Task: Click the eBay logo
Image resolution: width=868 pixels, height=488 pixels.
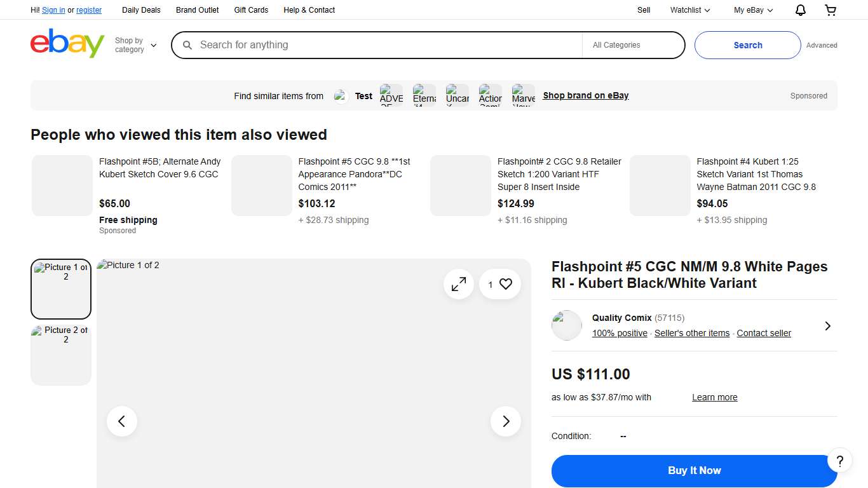Action: coord(67,44)
